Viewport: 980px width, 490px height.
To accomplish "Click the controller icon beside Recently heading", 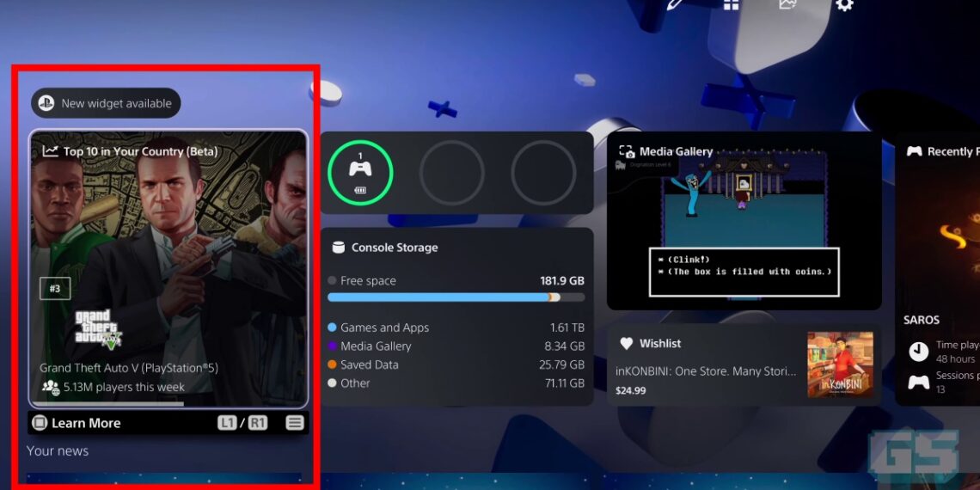I will (915, 151).
